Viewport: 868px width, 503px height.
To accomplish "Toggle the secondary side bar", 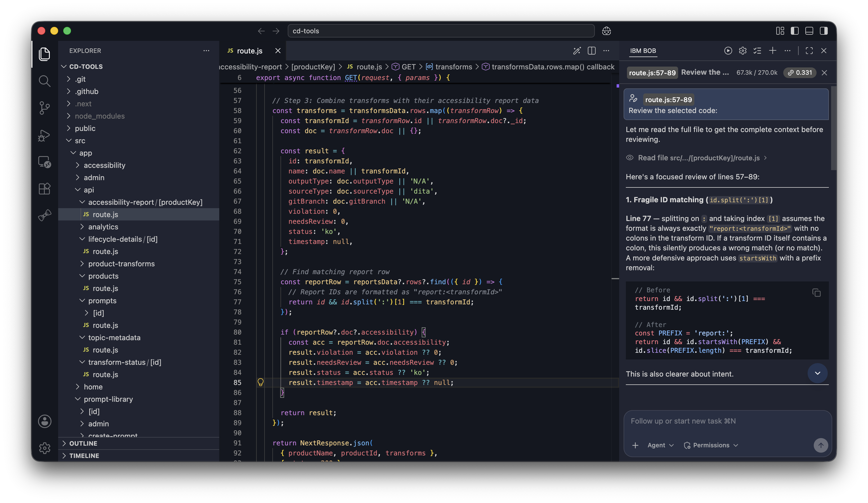I will pyautogui.click(x=824, y=31).
